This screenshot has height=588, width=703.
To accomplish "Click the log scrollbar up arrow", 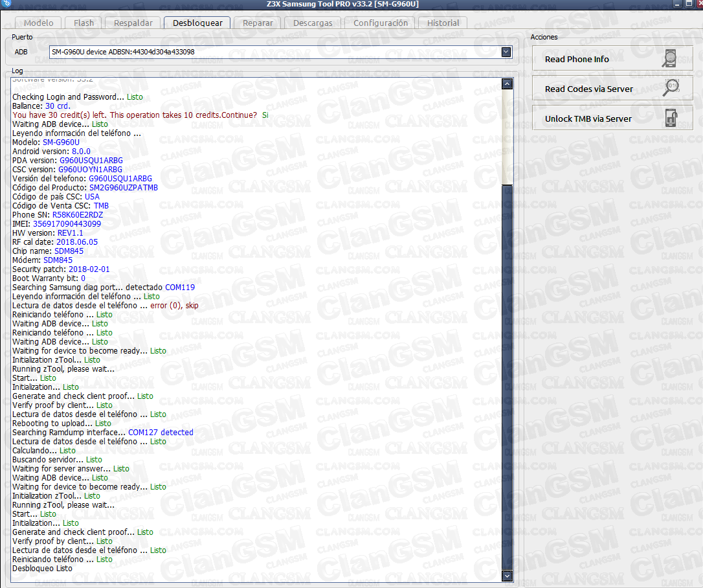I will point(507,84).
